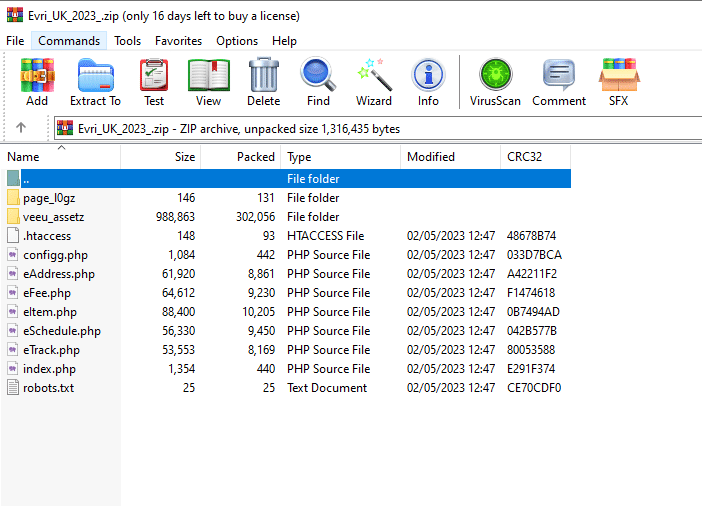Open the archive Comment tool

[559, 81]
